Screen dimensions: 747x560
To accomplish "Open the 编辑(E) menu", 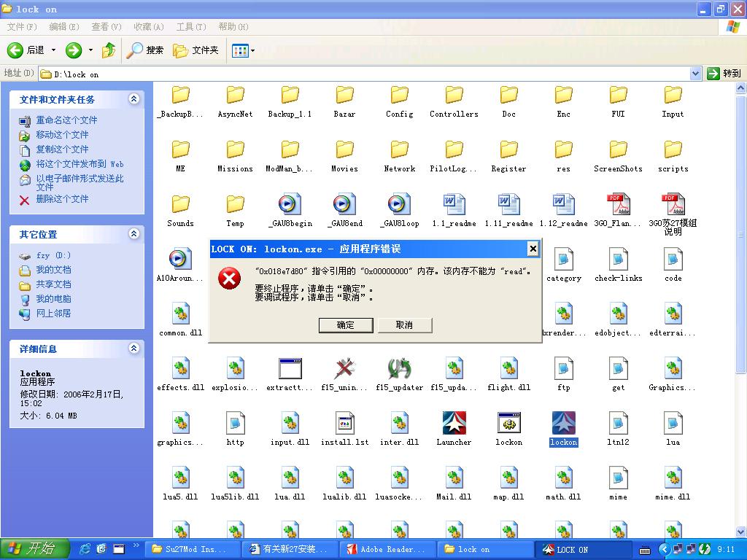I will (64, 27).
